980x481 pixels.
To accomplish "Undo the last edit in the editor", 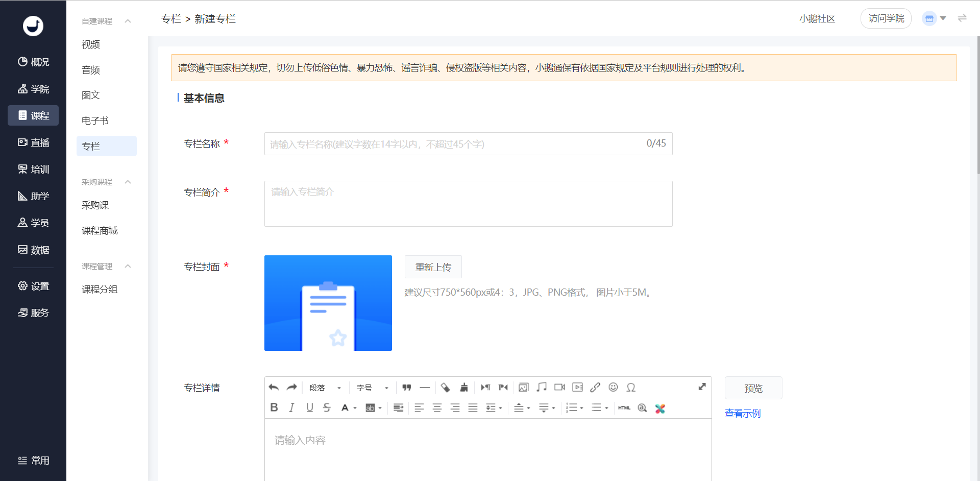I will [274, 388].
